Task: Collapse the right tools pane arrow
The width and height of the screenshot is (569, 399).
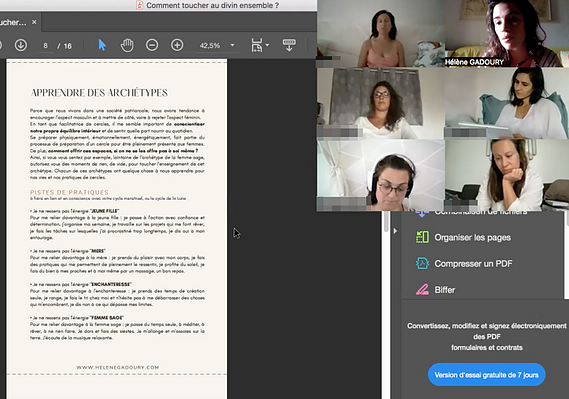Action: 395,231
